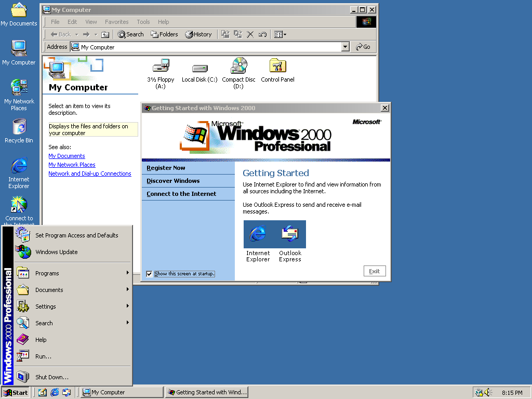Screen dimensions: 532x399
Task: Switch to Getting Started taskbar button
Action: 207,393
